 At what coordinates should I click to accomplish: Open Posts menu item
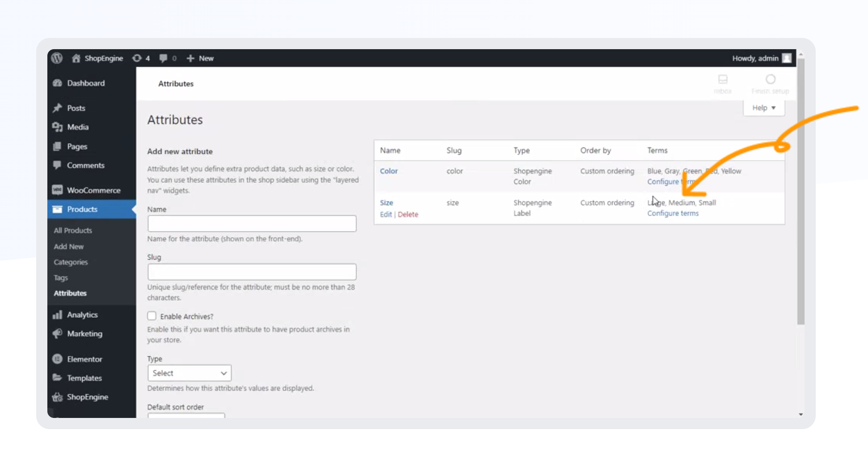click(x=76, y=108)
